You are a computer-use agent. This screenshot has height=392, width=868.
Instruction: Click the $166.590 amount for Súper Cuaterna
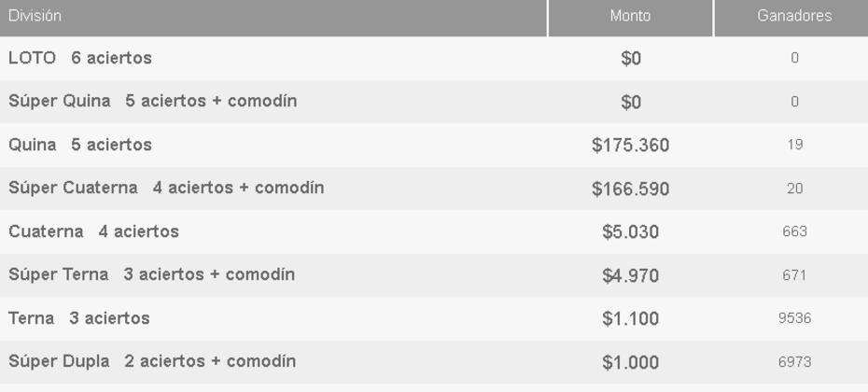[x=631, y=189]
